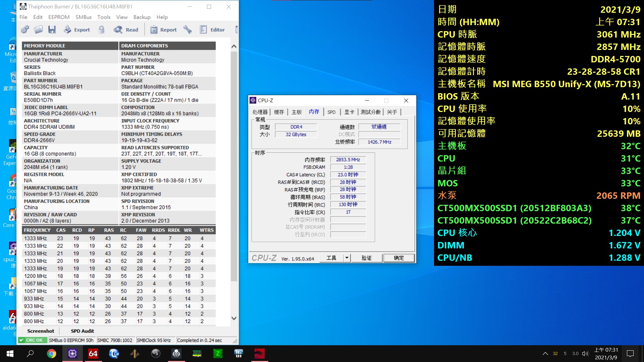Select CPU-Z about tab 关于
Image resolution: width=644 pixels, height=362 pixels.
(x=392, y=112)
